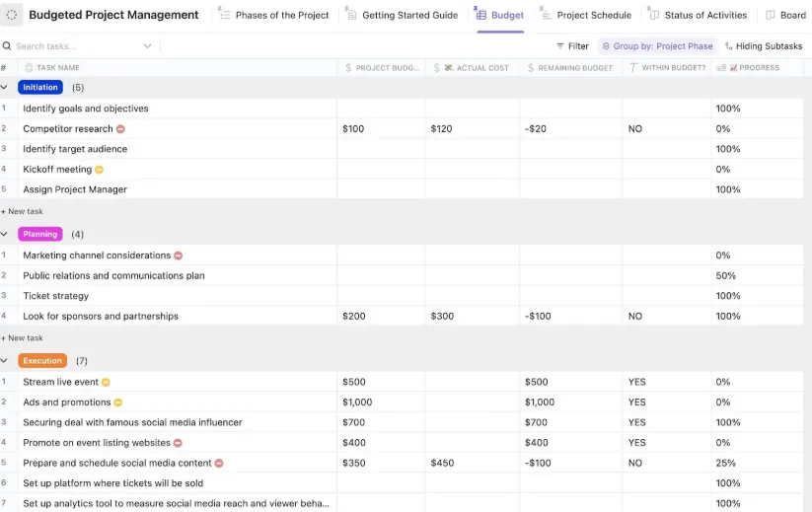Click yellow status icon beside Kickoff meeting
The image size is (812, 512).
(x=99, y=170)
